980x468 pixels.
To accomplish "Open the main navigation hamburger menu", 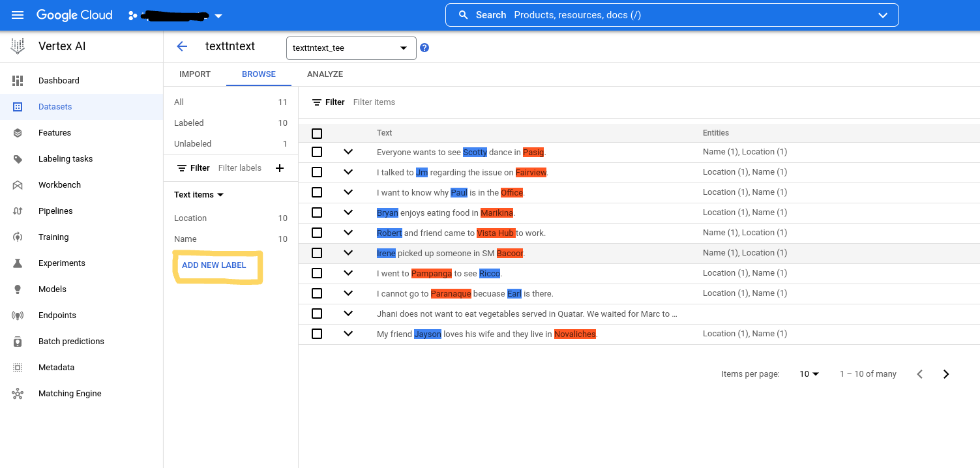I will click(18, 15).
